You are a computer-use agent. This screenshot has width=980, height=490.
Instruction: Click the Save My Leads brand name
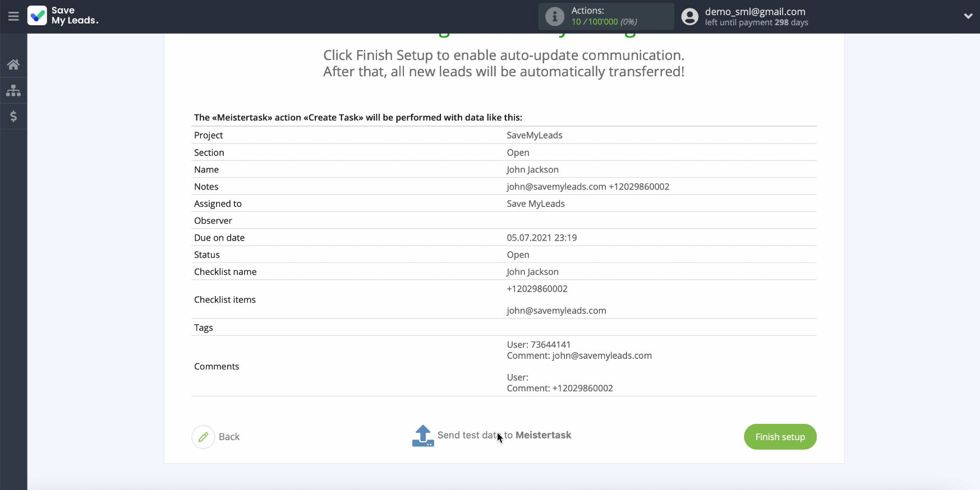point(75,15)
